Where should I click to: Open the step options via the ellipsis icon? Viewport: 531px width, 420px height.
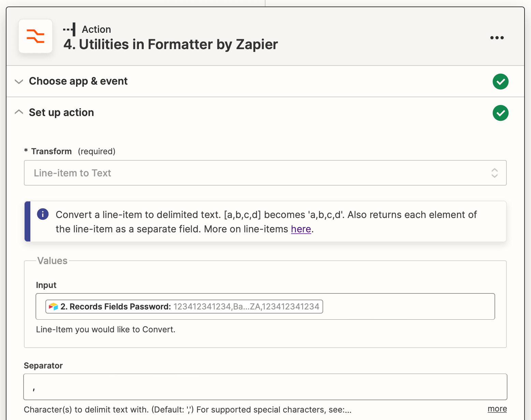[x=497, y=38]
